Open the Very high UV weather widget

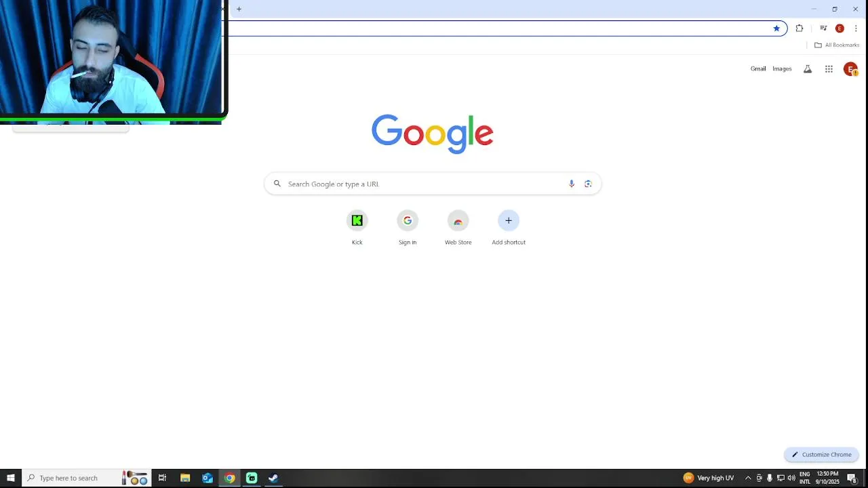click(709, 478)
